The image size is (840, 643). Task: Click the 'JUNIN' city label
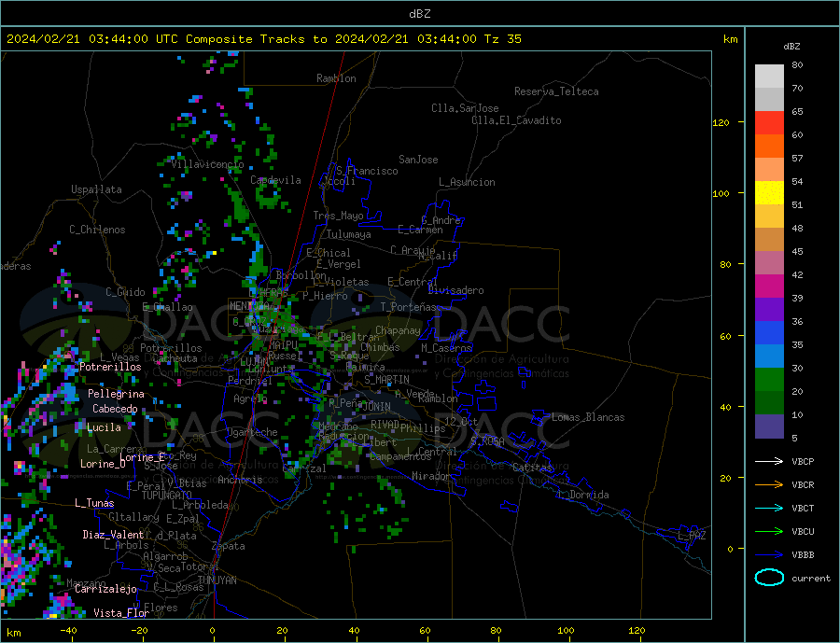(376, 407)
